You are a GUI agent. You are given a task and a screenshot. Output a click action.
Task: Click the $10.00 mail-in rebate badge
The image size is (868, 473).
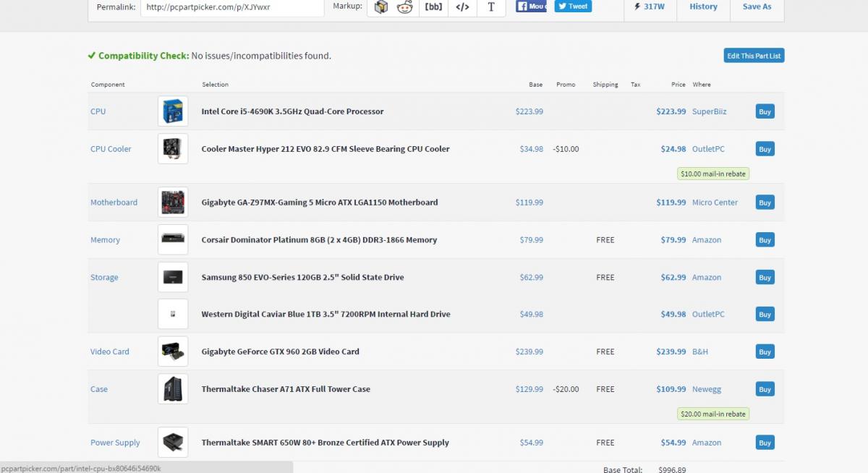click(713, 174)
